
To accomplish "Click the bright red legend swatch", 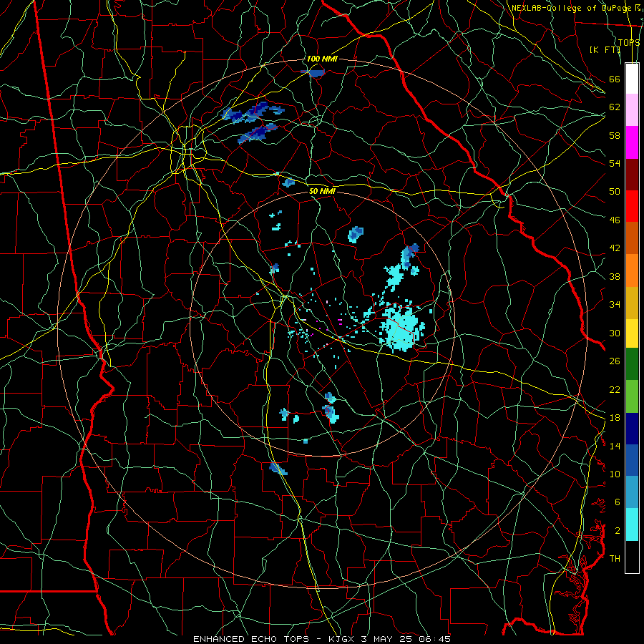I will 632,206.
